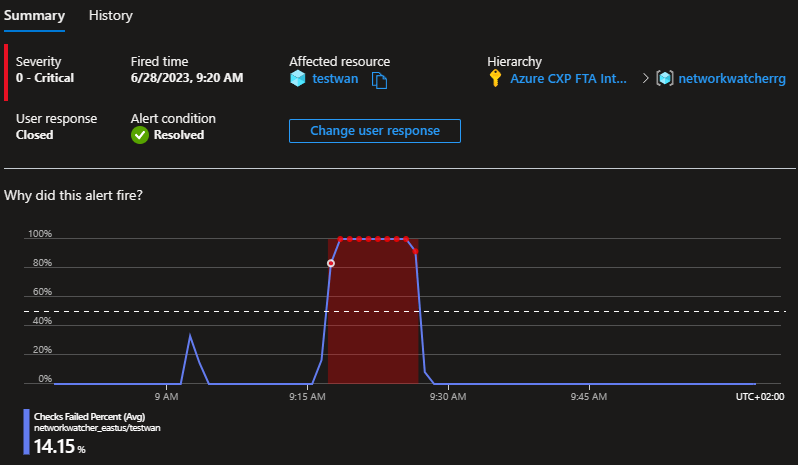Click the green Resolved checkmark icon
Image resolution: width=798 pixels, height=465 pixels.
point(140,135)
